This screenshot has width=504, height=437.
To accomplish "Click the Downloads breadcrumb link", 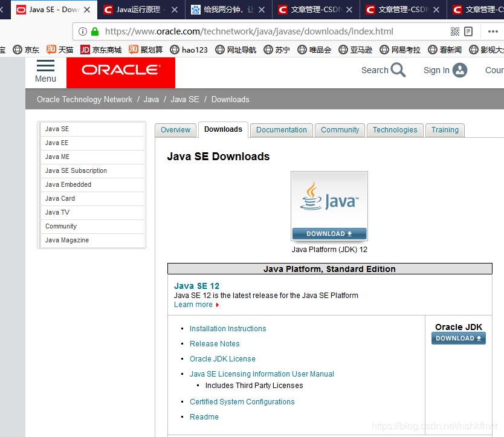I will coord(230,99).
